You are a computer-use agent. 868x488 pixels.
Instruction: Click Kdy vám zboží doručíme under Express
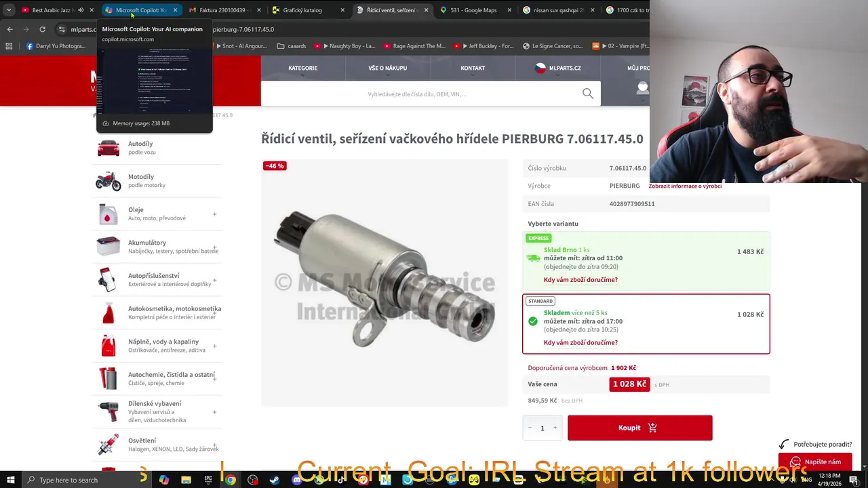580,280
